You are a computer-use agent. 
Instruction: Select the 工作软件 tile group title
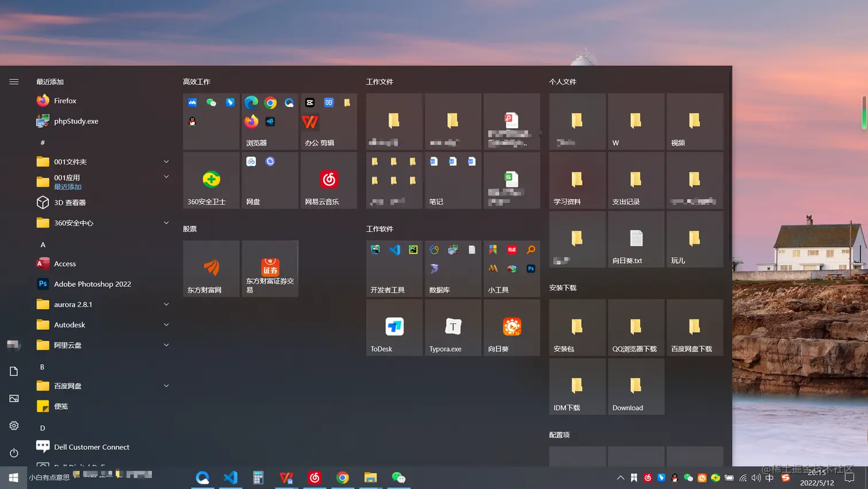click(380, 229)
